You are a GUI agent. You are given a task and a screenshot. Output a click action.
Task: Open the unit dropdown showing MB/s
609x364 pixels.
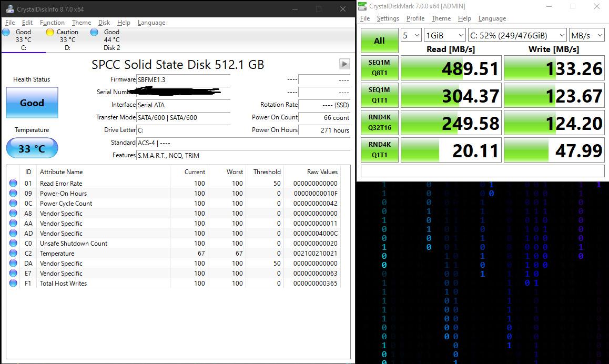[x=587, y=35]
